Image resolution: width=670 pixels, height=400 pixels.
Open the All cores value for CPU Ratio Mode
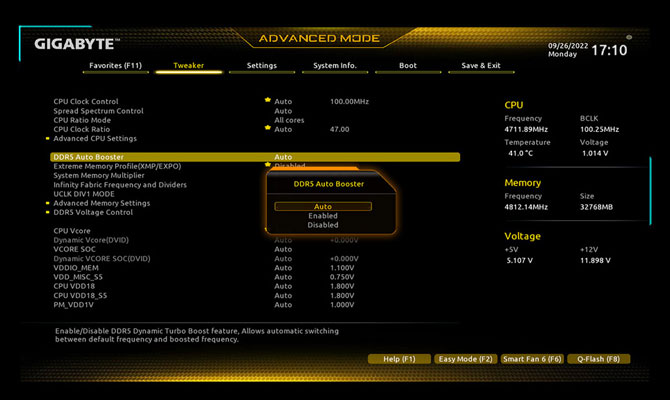coord(289,121)
